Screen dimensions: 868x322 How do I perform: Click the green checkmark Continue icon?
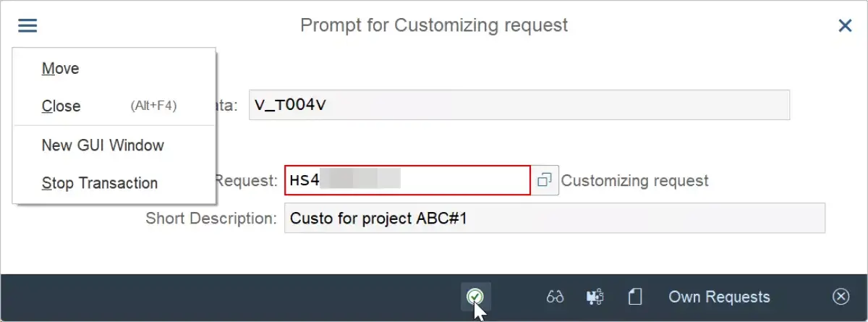tap(476, 297)
